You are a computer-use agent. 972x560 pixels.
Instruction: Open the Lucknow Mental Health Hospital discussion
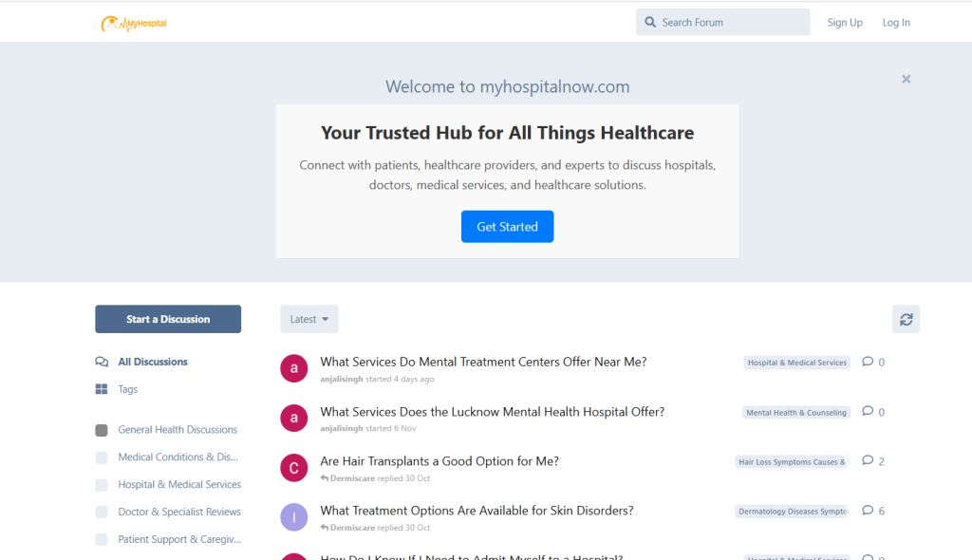[x=492, y=412]
